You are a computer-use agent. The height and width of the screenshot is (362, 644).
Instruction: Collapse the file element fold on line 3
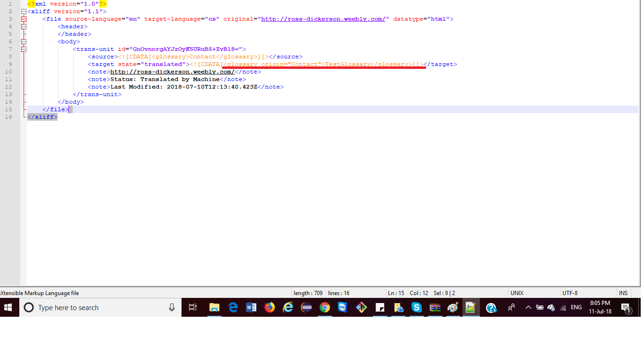pos(24,19)
